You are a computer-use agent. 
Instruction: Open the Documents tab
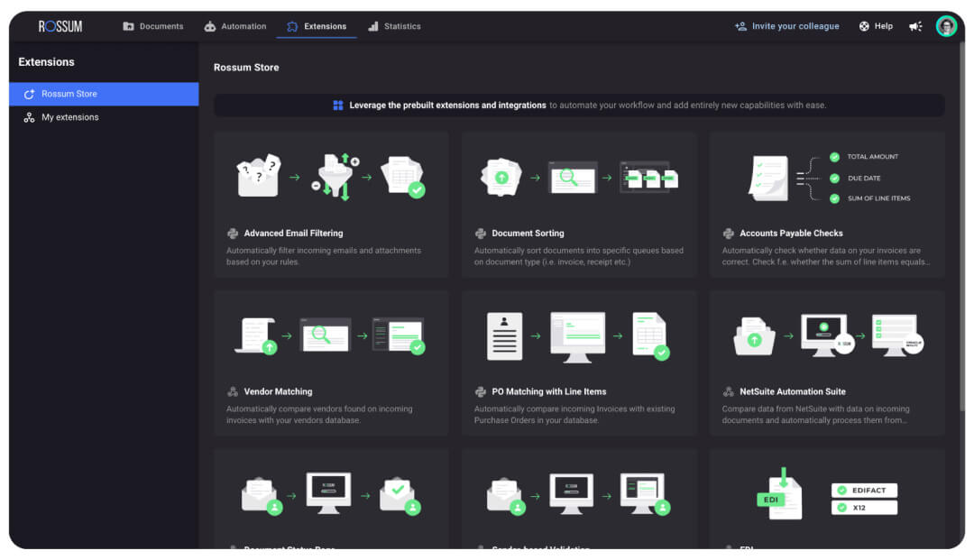[152, 26]
